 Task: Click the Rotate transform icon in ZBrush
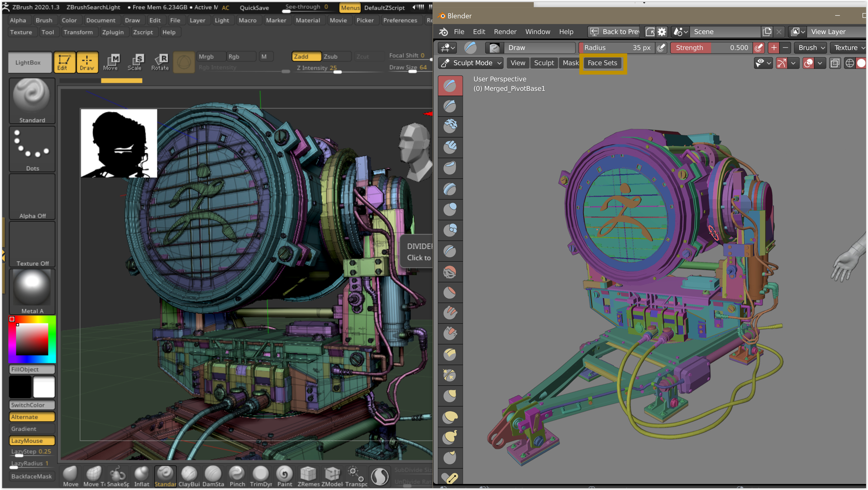(x=160, y=62)
